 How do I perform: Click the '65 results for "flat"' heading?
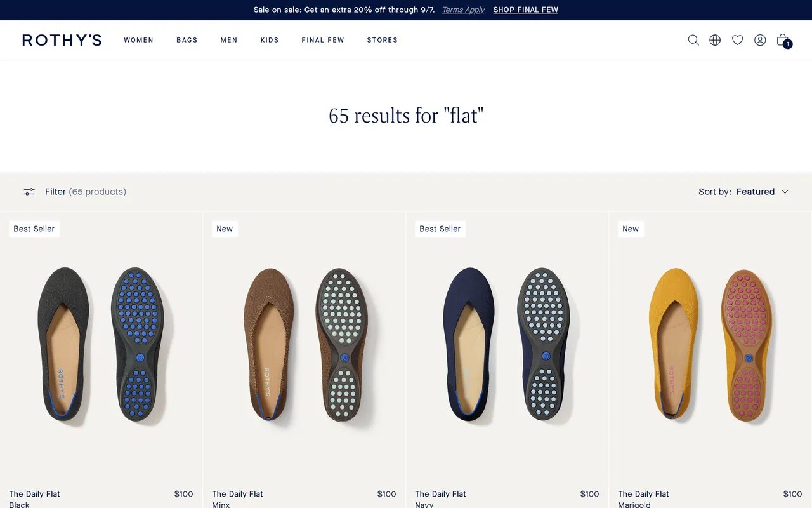(406, 116)
